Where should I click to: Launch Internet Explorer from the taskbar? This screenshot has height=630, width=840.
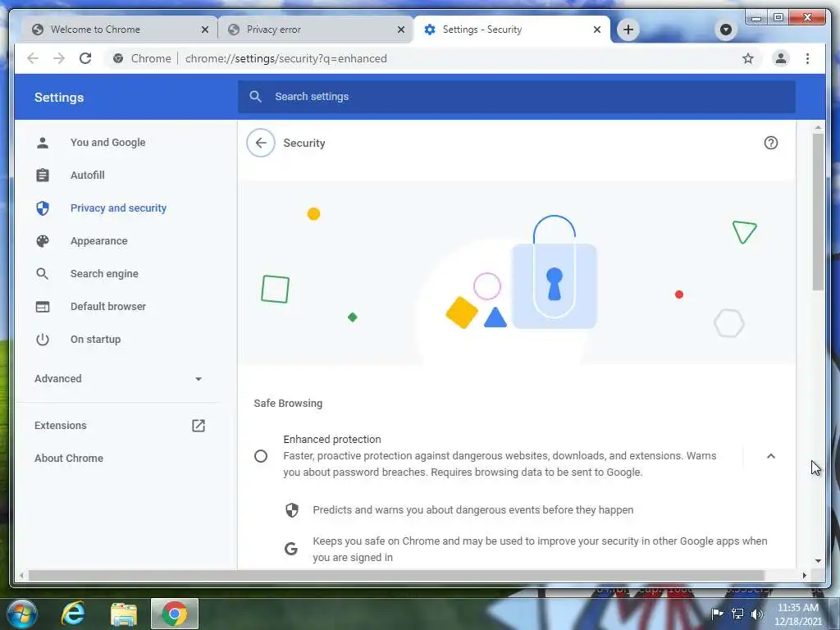(x=73, y=614)
